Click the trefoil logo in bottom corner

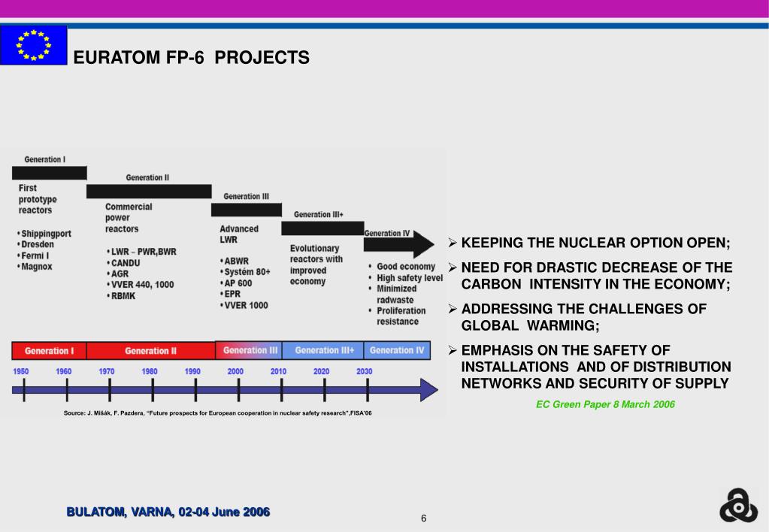pyautogui.click(x=739, y=506)
